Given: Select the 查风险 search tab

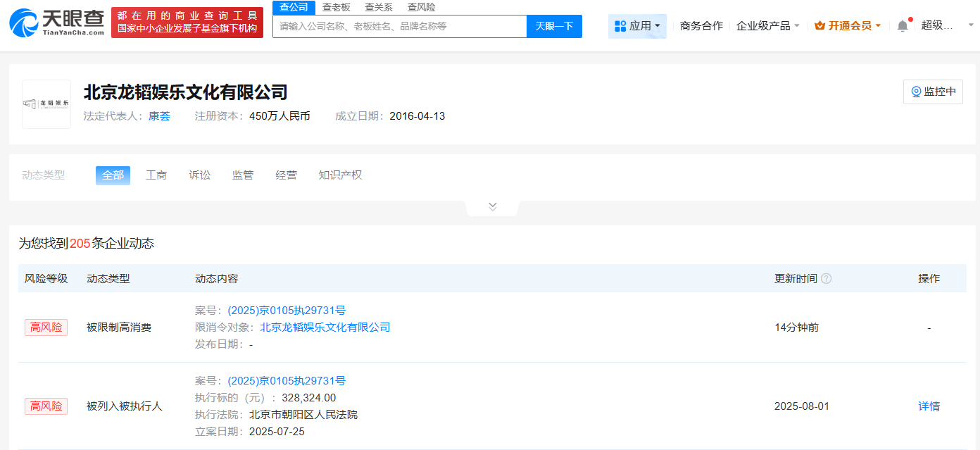Looking at the screenshot, I should pos(421,7).
